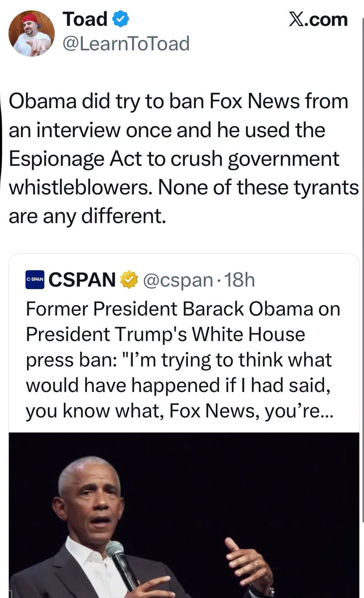Click "Former President Barack Obama" in the quote
This screenshot has height=598, width=364.
pyautogui.click(x=135, y=309)
